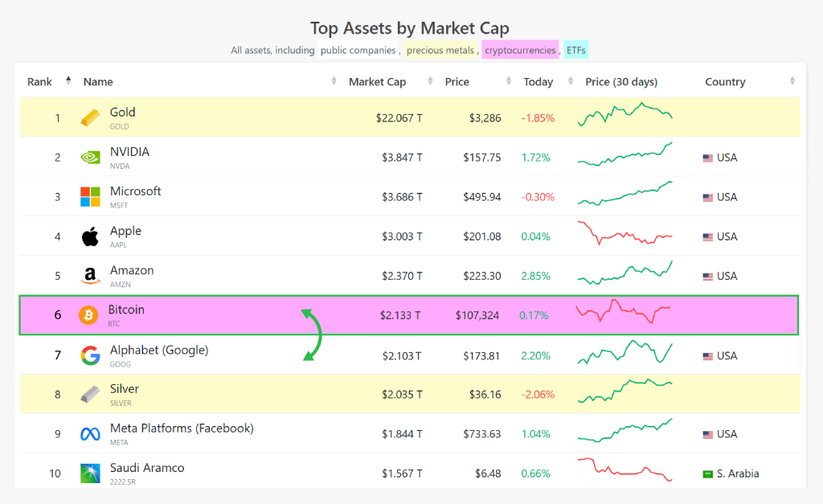Click Saudi Aramco's 30-day price sparkline

(624, 469)
